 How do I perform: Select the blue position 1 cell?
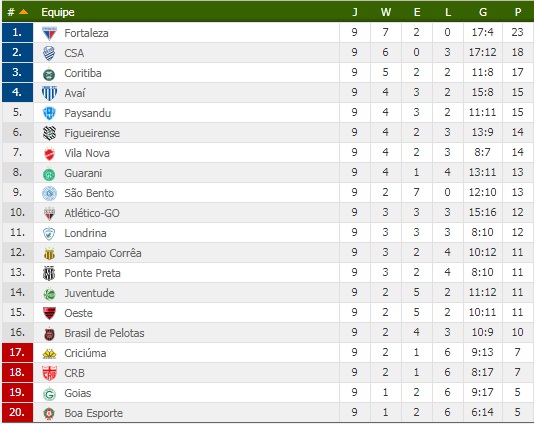tap(17, 33)
